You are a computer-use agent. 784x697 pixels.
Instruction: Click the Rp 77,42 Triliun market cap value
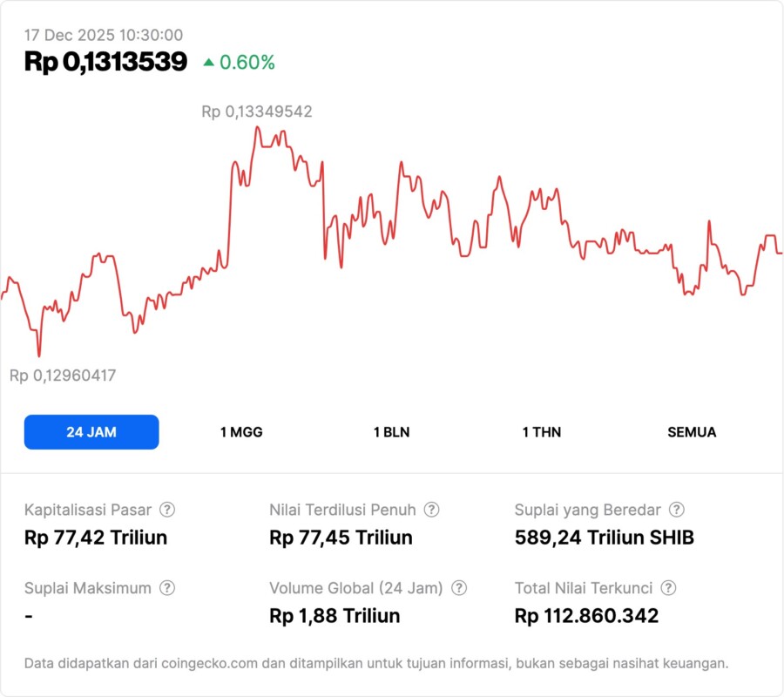[x=96, y=538]
